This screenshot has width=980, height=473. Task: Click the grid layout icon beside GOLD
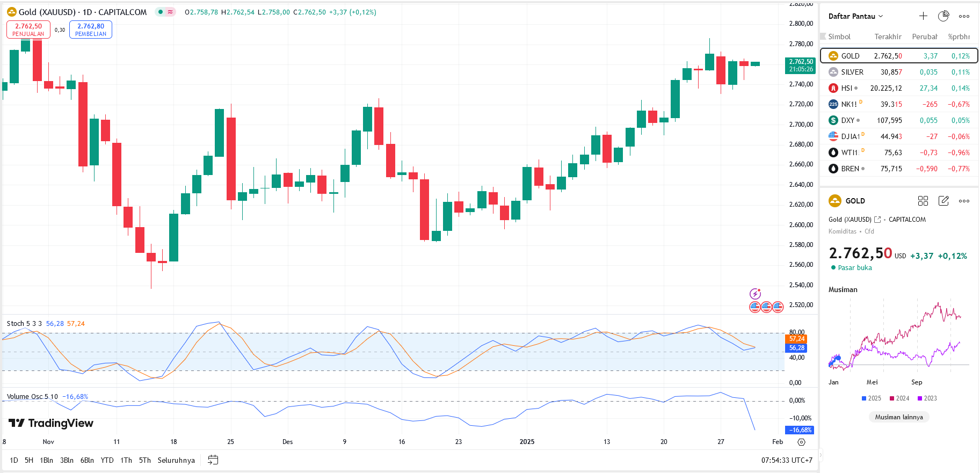click(923, 201)
